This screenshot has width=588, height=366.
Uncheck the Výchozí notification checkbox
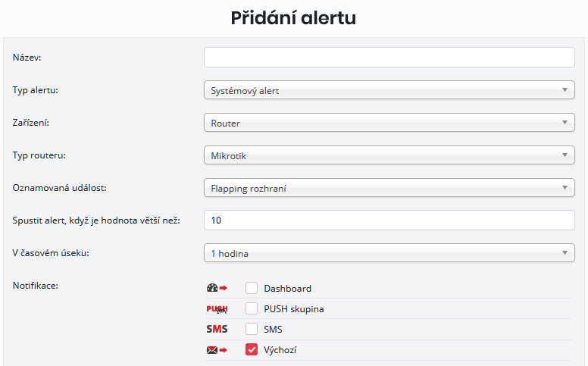[252, 350]
